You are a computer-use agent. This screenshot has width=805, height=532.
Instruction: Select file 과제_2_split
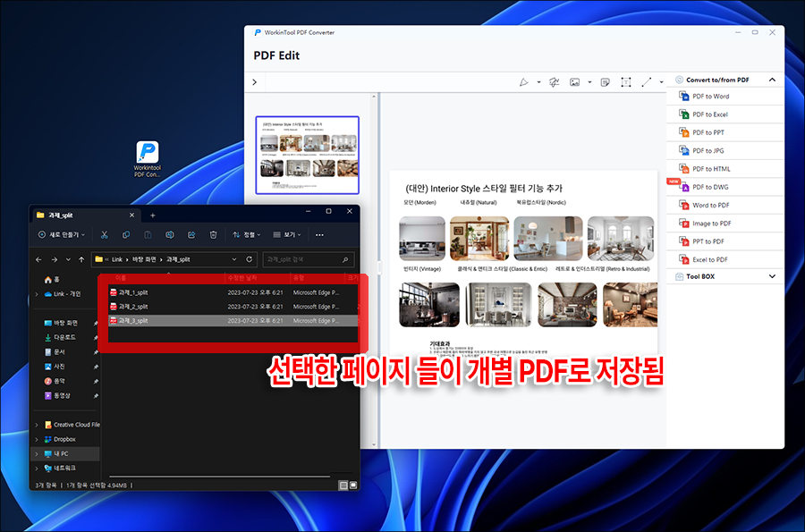tap(233, 307)
